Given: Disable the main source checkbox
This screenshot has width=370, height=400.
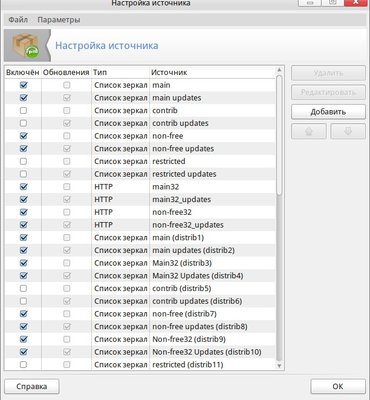Looking at the screenshot, I should (23, 85).
